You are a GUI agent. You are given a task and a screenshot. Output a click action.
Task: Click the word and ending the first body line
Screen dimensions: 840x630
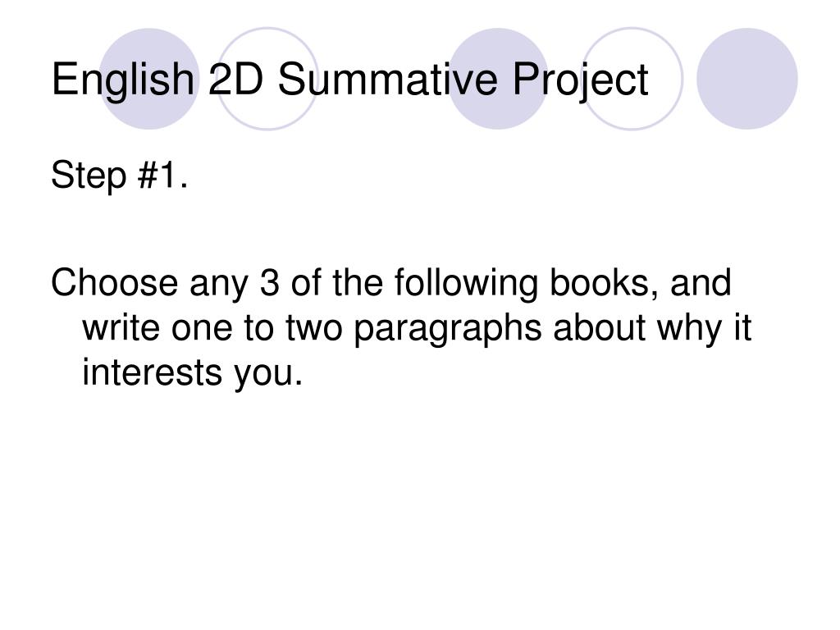701,282
